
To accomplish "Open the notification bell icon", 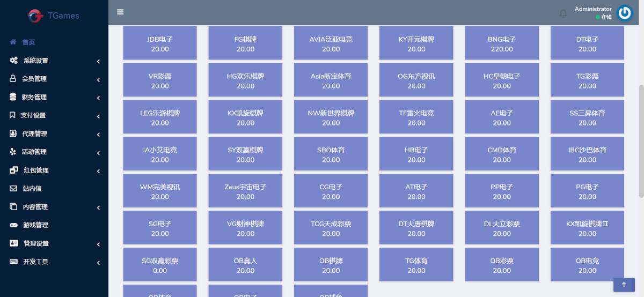I will (x=563, y=13).
